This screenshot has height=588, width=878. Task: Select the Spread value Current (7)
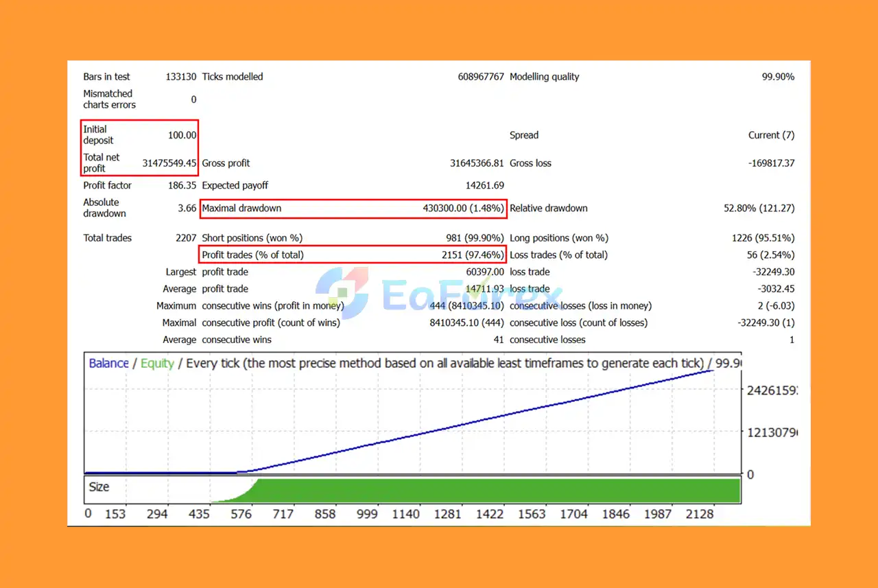point(772,135)
